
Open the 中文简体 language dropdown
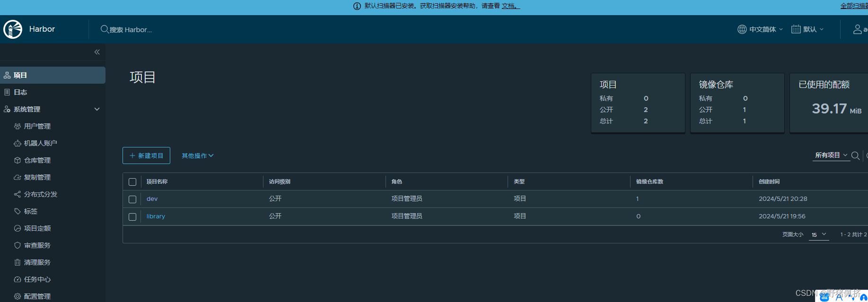pyautogui.click(x=760, y=29)
